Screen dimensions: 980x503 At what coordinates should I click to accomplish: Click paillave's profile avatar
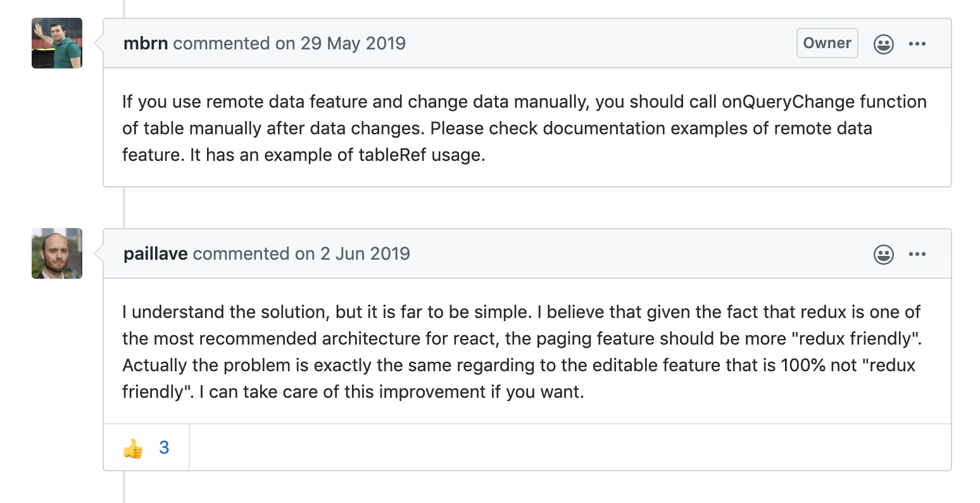(57, 253)
